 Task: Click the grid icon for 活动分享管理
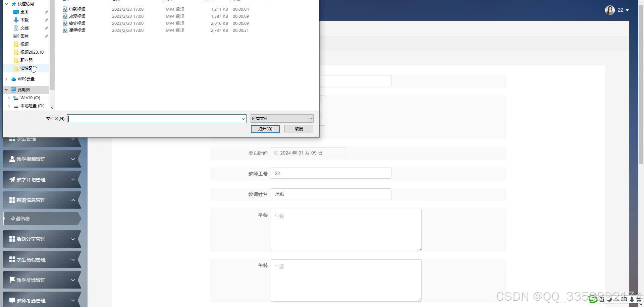(x=12, y=239)
